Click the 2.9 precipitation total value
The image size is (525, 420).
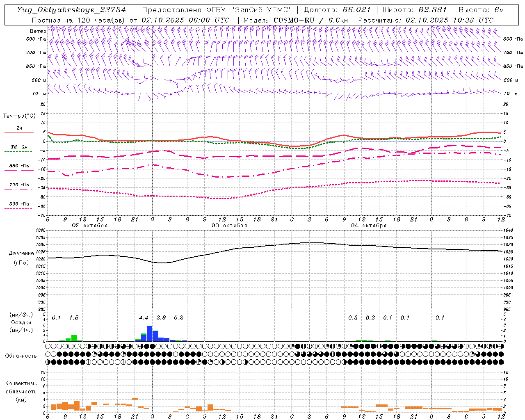coord(161,318)
